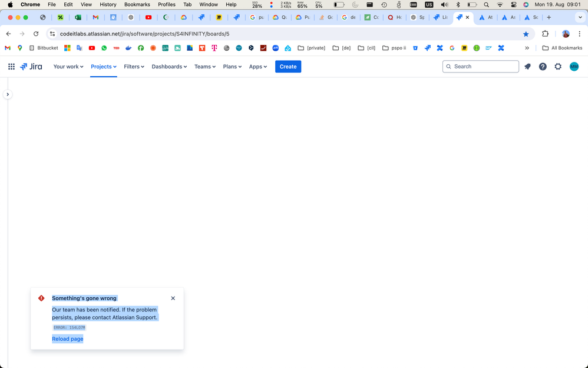Close the active Jira tab
Image resolution: width=588 pixels, height=368 pixels.
(x=467, y=17)
